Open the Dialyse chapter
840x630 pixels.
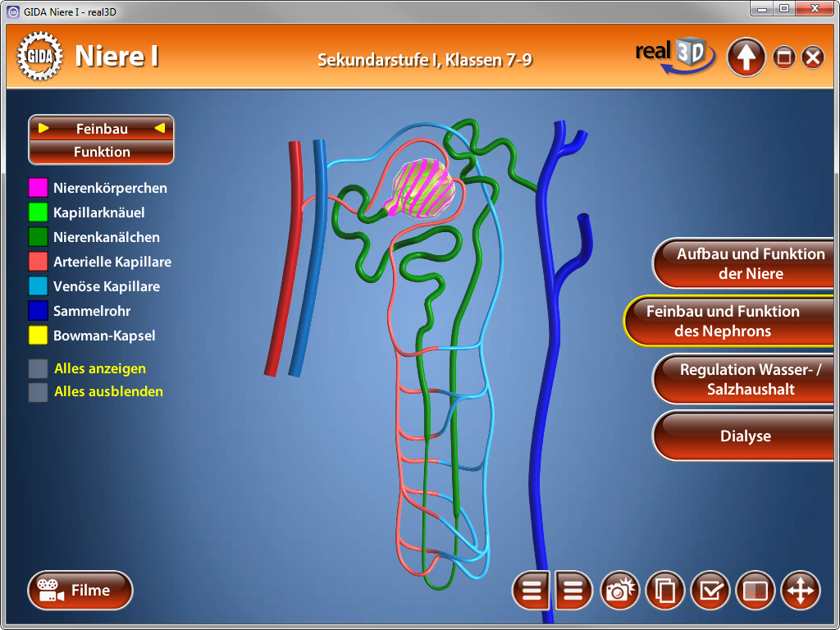point(743,436)
